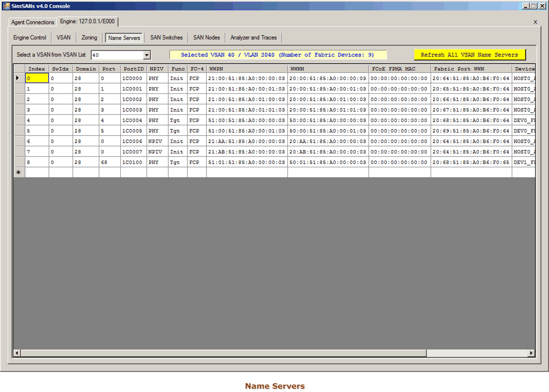Close the engine tab with x icon
The image size is (549, 392).
(535, 22)
